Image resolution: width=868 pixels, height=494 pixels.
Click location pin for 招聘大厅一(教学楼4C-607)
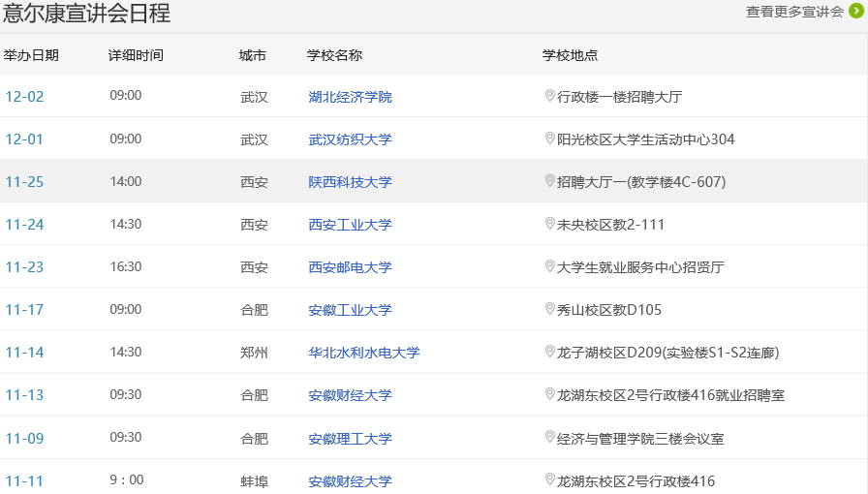tap(549, 181)
